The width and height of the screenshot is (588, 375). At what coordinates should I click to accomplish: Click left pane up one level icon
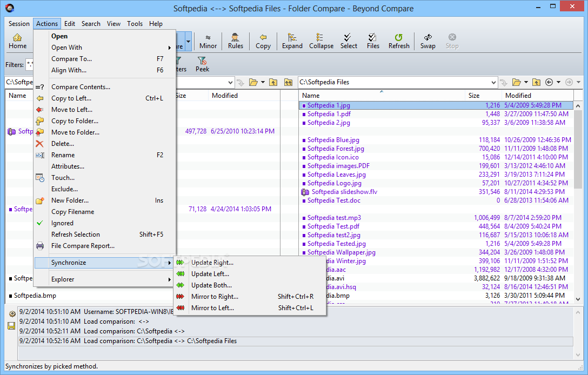(273, 82)
